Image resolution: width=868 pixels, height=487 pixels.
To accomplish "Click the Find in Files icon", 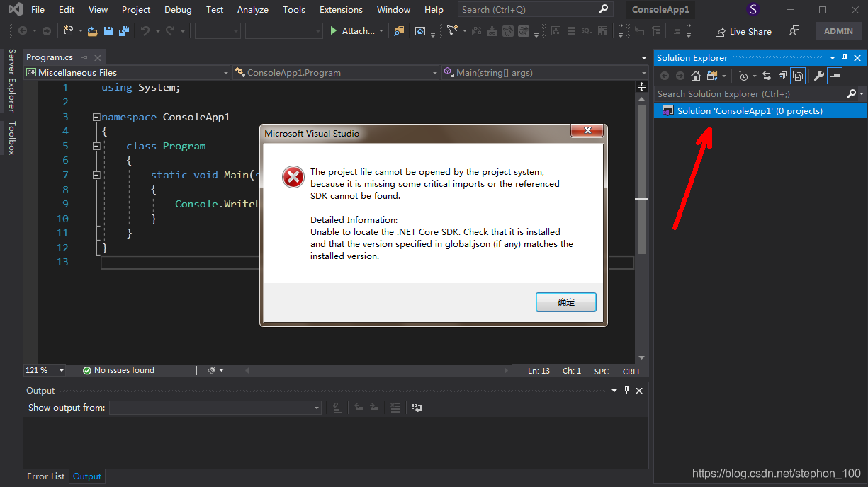I will (x=400, y=31).
